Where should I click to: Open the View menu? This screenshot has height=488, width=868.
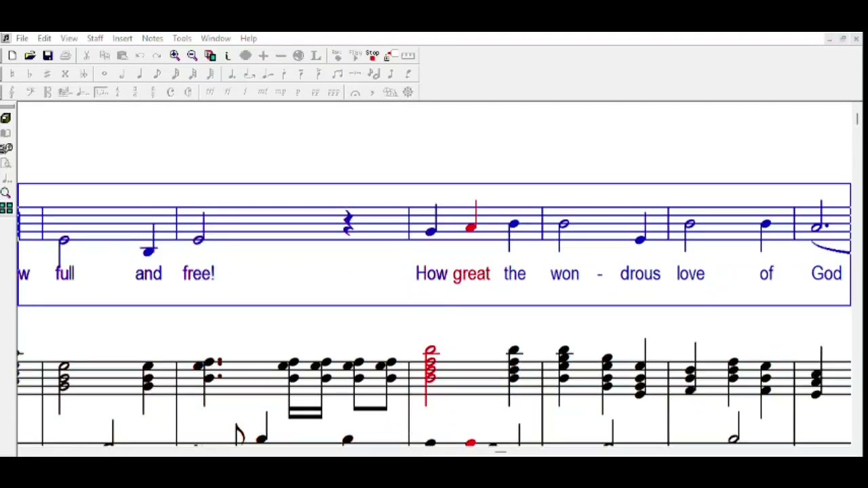[x=69, y=39]
